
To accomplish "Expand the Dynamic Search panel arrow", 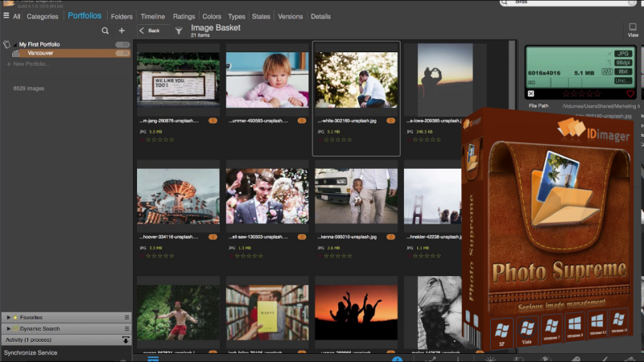I will (8, 328).
